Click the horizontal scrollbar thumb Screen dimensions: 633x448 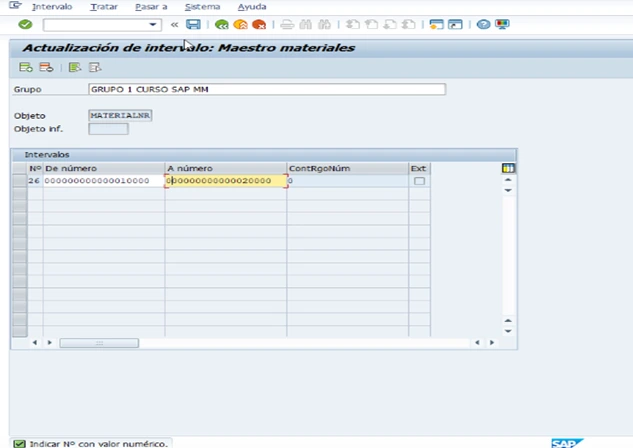coord(99,343)
